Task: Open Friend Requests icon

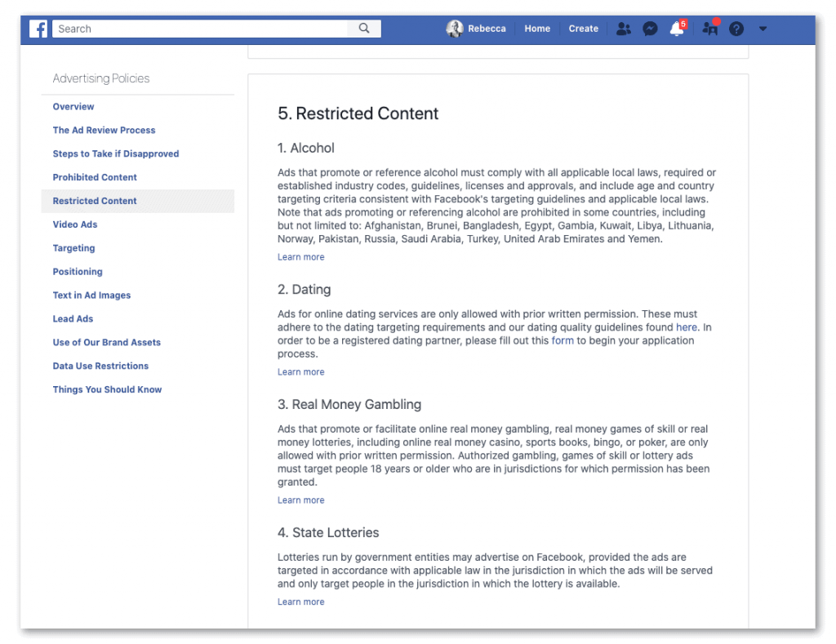Action: 624,29
